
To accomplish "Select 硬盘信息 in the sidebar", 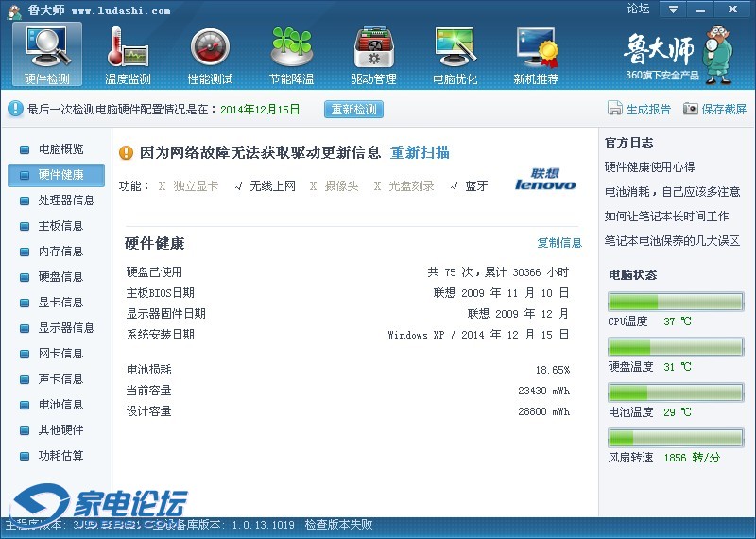I will 57,277.
